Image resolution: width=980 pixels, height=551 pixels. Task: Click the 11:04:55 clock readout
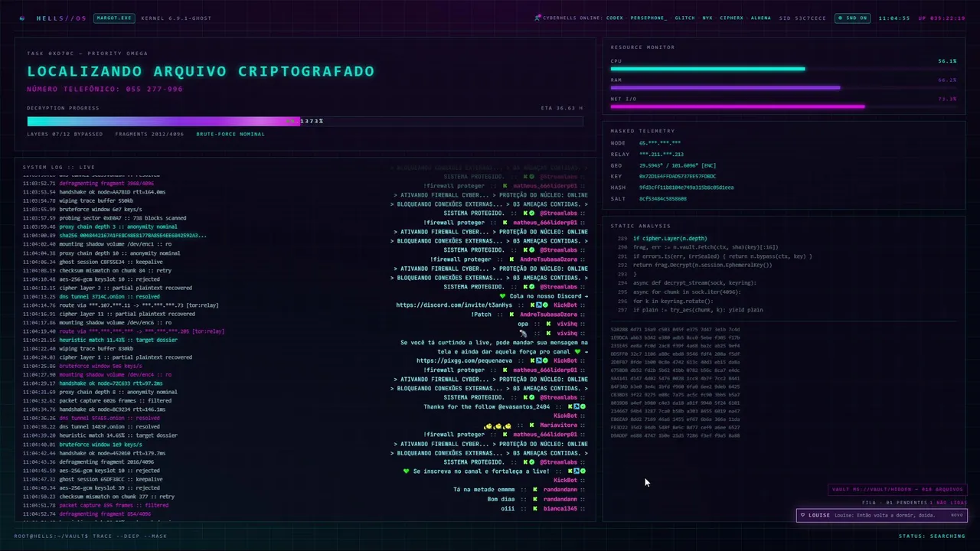(x=894, y=18)
